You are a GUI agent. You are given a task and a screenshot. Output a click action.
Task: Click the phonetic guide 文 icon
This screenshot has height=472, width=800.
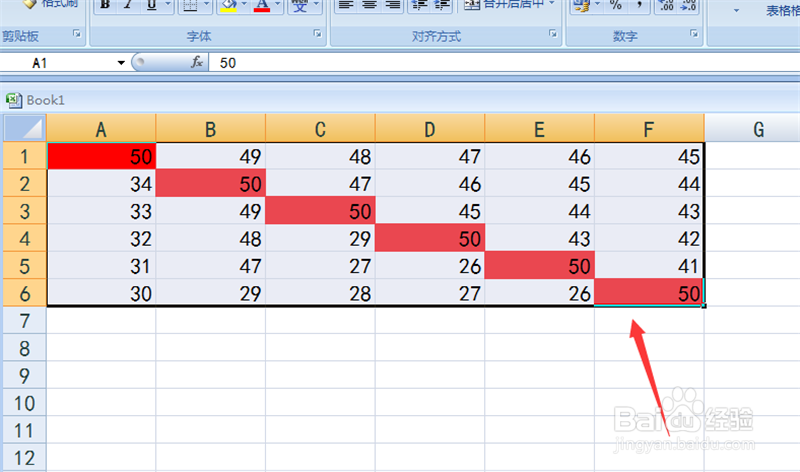[x=299, y=6]
